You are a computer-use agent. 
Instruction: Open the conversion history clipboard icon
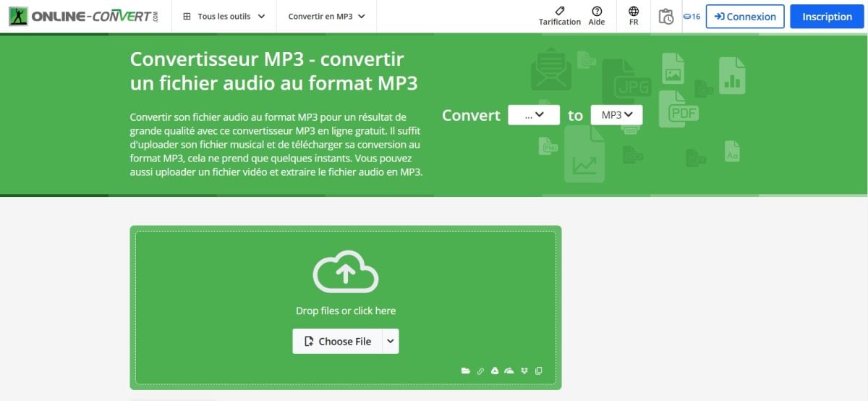[666, 17]
